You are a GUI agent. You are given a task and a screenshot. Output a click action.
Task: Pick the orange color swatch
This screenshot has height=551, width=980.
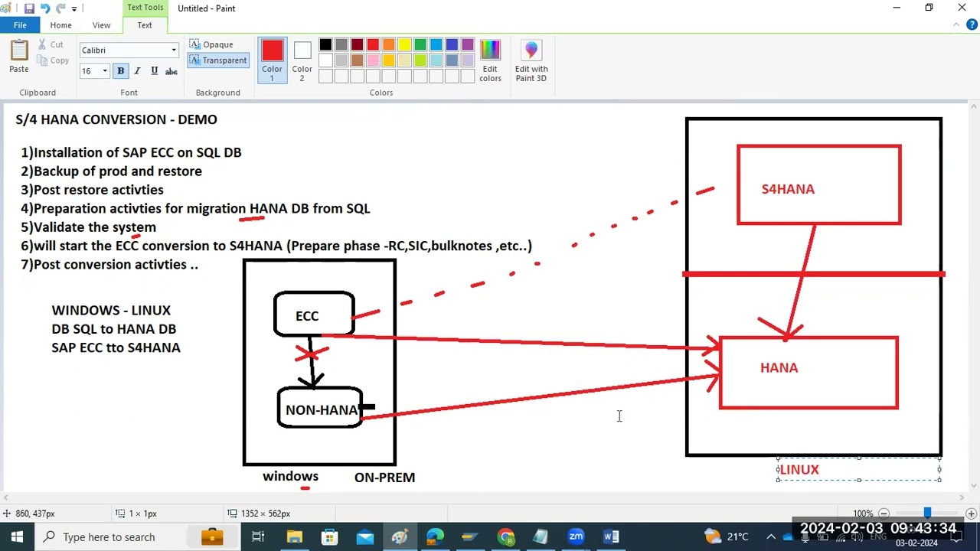pyautogui.click(x=389, y=45)
